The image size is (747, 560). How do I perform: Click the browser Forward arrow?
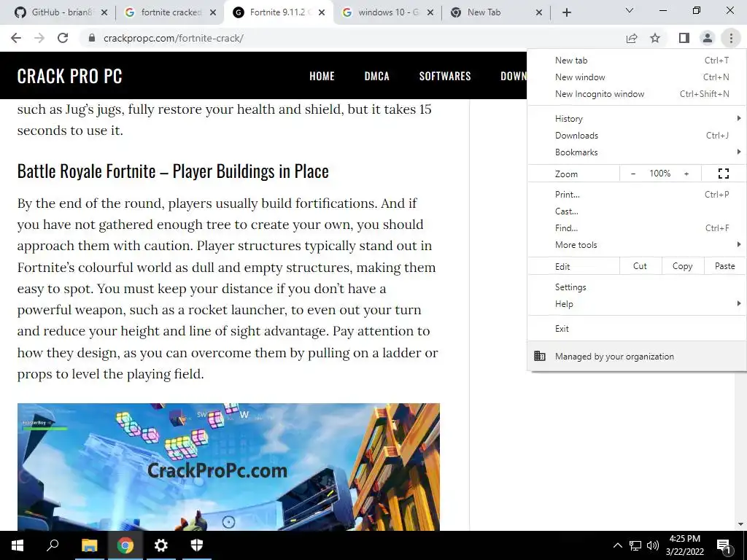[x=39, y=38]
